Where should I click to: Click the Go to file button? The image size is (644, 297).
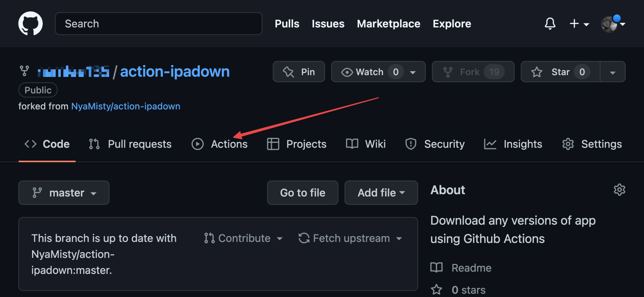[x=303, y=193]
